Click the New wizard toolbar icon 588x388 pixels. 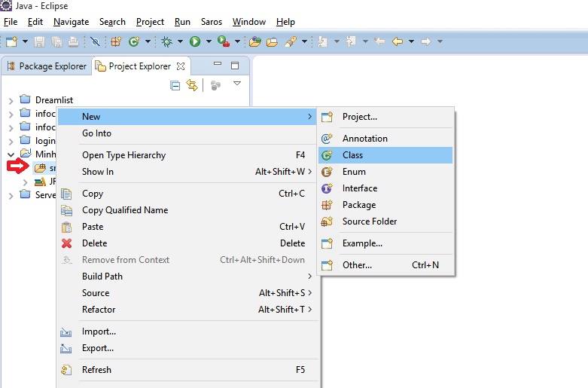pos(11,41)
